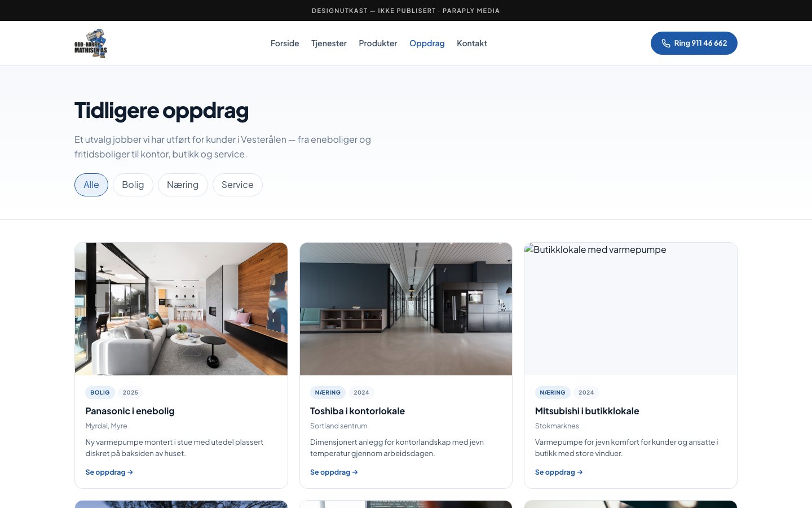The height and width of the screenshot is (508, 812).
Task: Click the Mitsubishi i butikklokale card title
Action: pyautogui.click(x=587, y=411)
